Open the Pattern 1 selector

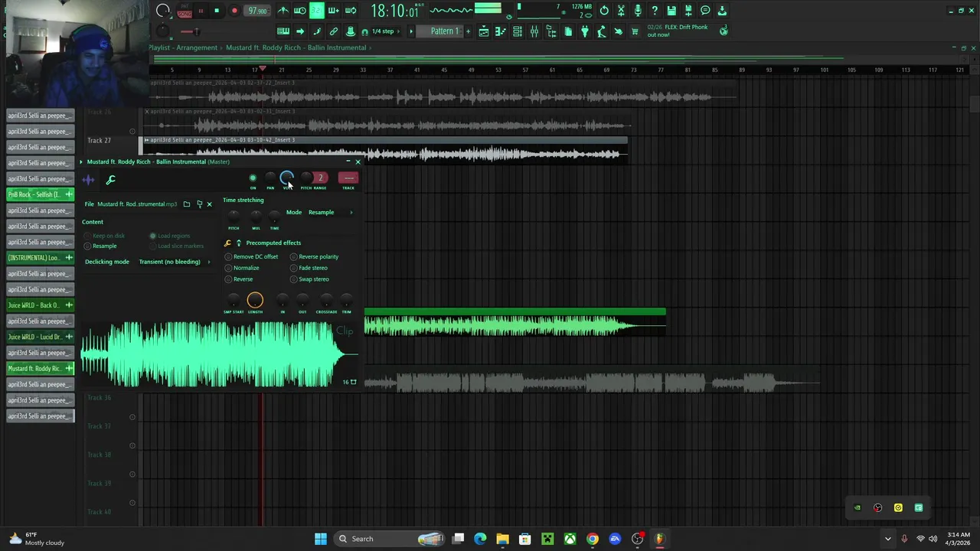(x=445, y=31)
